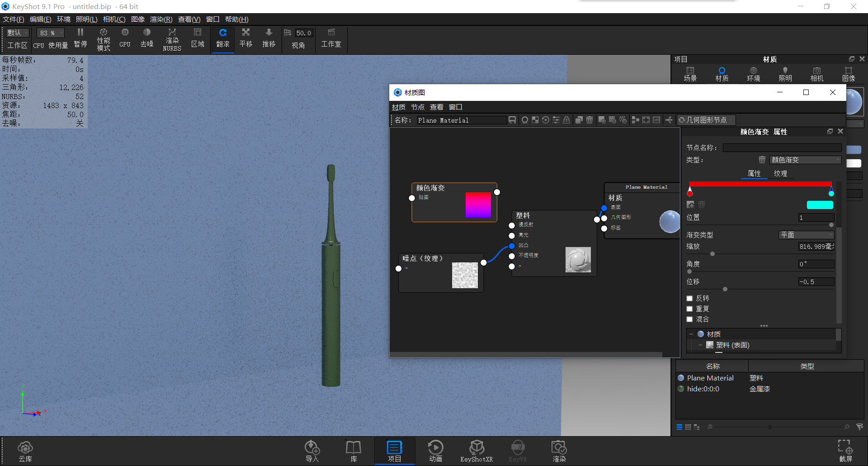The image size is (868, 466).
Task: Open the Camera (相机) project tab
Action: click(816, 74)
